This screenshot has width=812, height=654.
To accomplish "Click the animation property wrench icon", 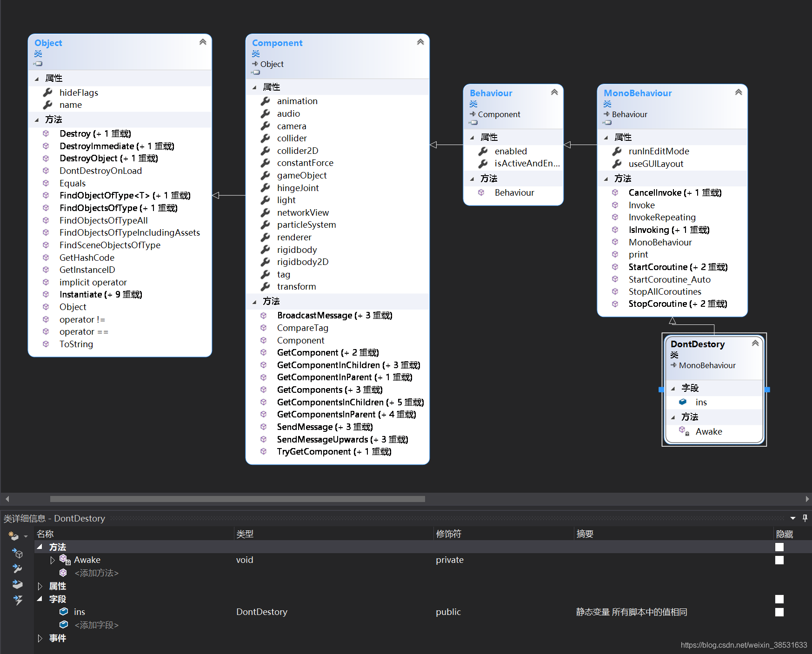I will point(266,101).
